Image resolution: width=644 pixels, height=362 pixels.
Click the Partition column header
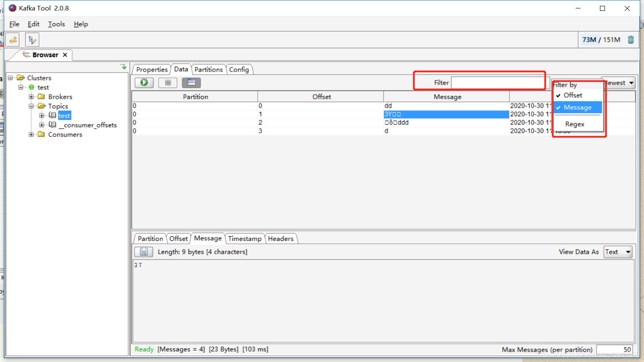coord(195,97)
